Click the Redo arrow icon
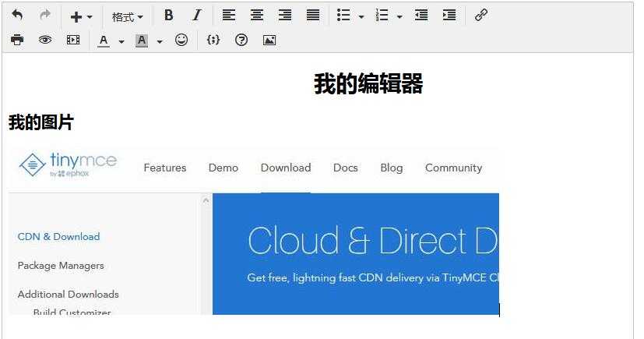Screen dimensions: 644x339 click(x=44, y=16)
